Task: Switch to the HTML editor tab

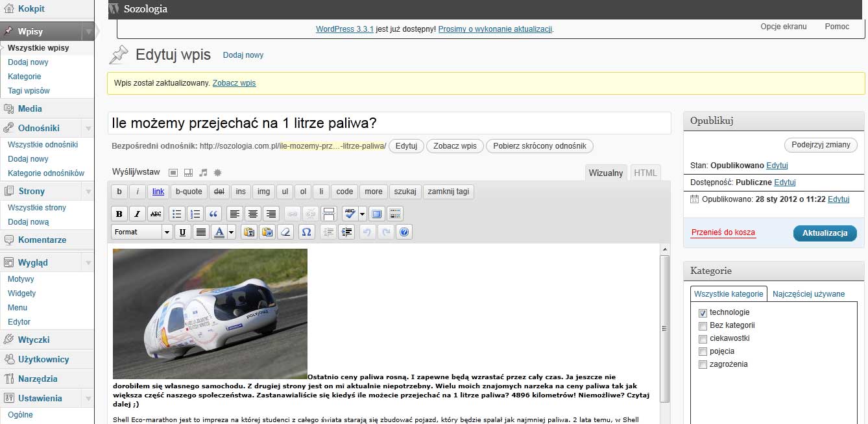Action: pyautogui.click(x=645, y=173)
